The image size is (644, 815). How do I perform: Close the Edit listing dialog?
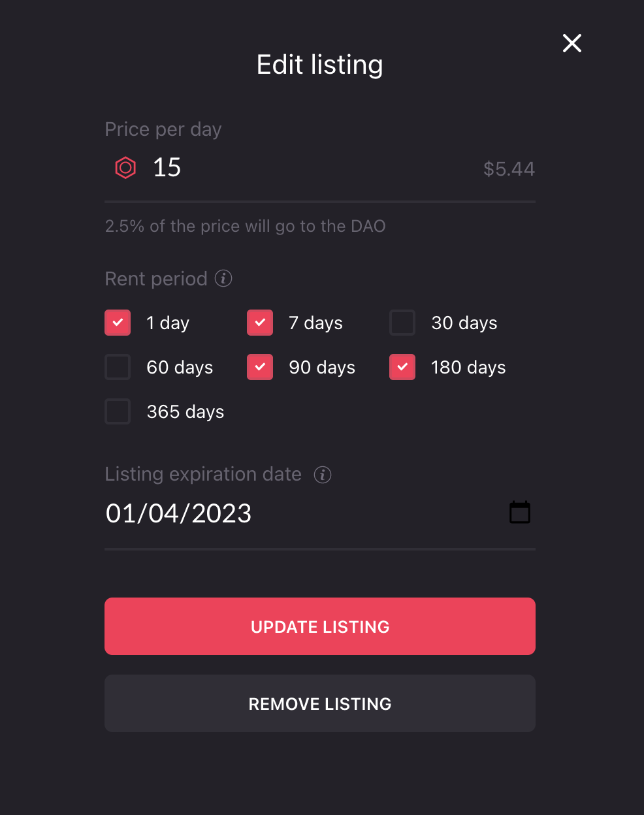tap(572, 43)
